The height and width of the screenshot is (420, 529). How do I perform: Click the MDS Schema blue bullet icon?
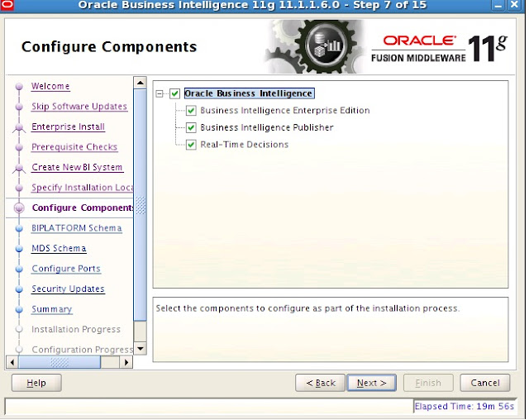point(19,249)
